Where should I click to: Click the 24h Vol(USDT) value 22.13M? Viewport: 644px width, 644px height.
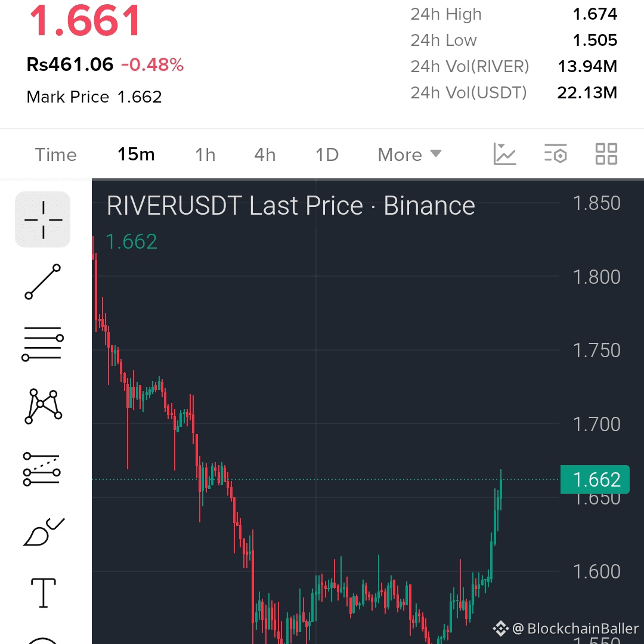[x=587, y=93]
